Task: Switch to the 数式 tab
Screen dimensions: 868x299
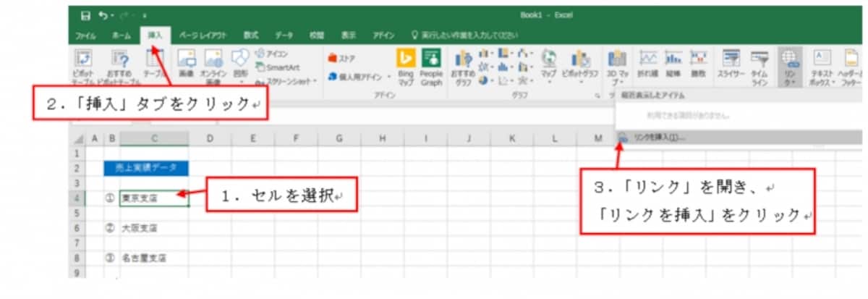Action: pos(251,35)
